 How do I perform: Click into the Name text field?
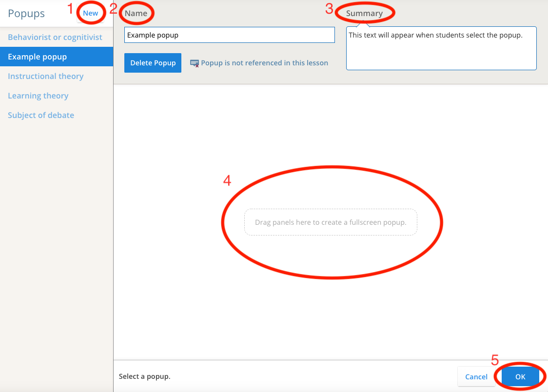tap(229, 35)
